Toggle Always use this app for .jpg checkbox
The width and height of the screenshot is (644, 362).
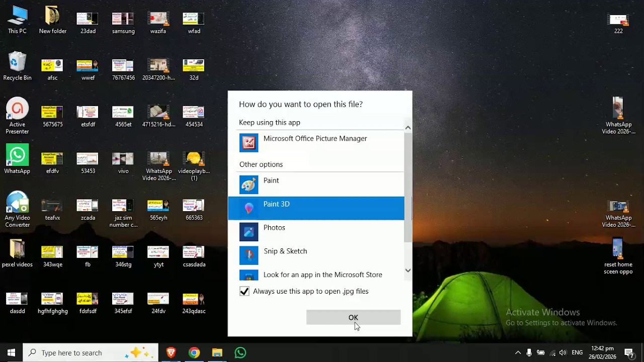point(245,291)
